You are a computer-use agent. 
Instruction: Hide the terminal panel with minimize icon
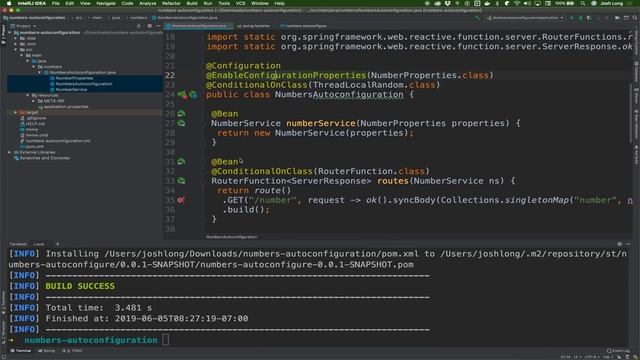(628, 244)
